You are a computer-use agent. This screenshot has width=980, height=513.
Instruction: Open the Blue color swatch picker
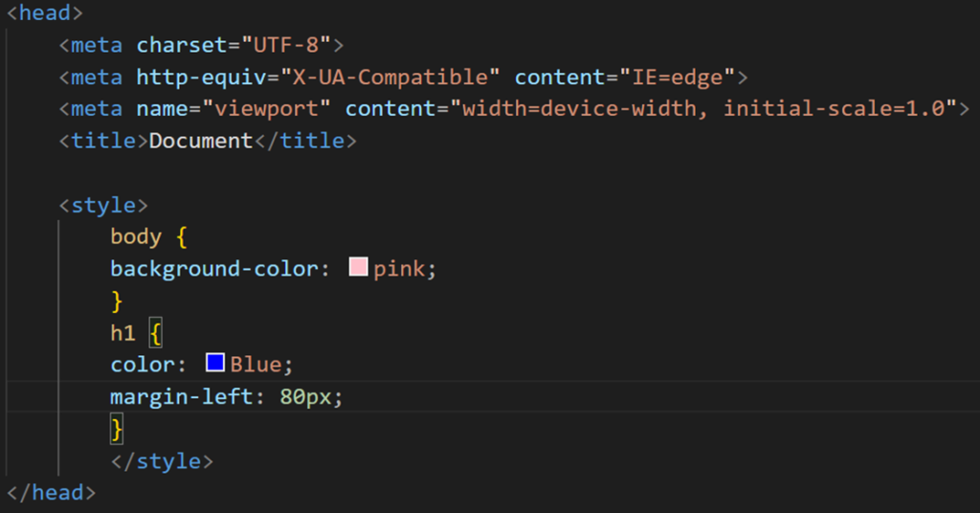215,364
